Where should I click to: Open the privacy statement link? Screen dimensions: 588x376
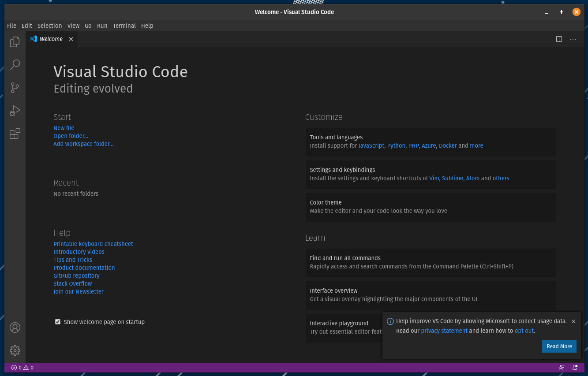coord(444,331)
